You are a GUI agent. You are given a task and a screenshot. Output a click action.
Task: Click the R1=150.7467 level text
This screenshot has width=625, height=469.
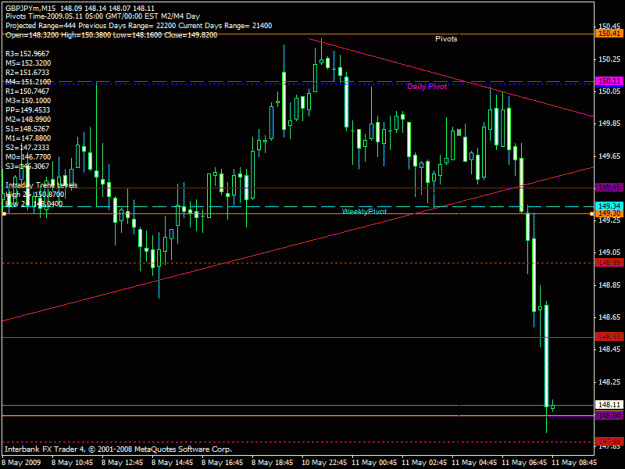28,91
